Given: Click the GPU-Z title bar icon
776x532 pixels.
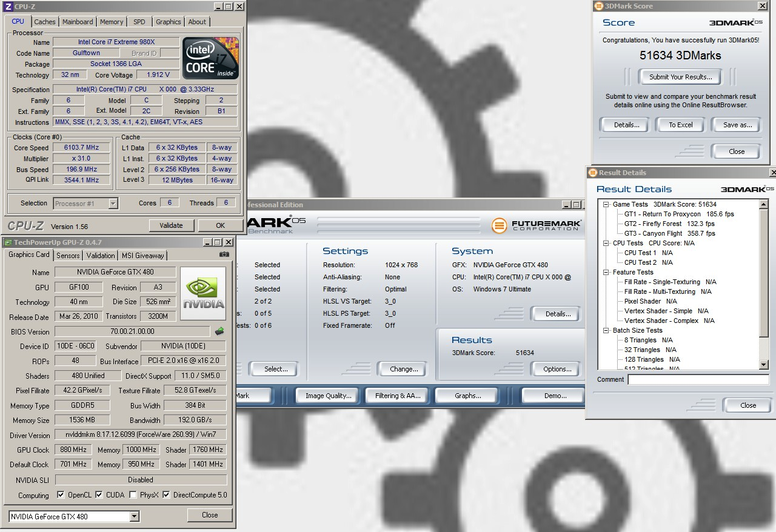Looking at the screenshot, I should pos(8,242).
